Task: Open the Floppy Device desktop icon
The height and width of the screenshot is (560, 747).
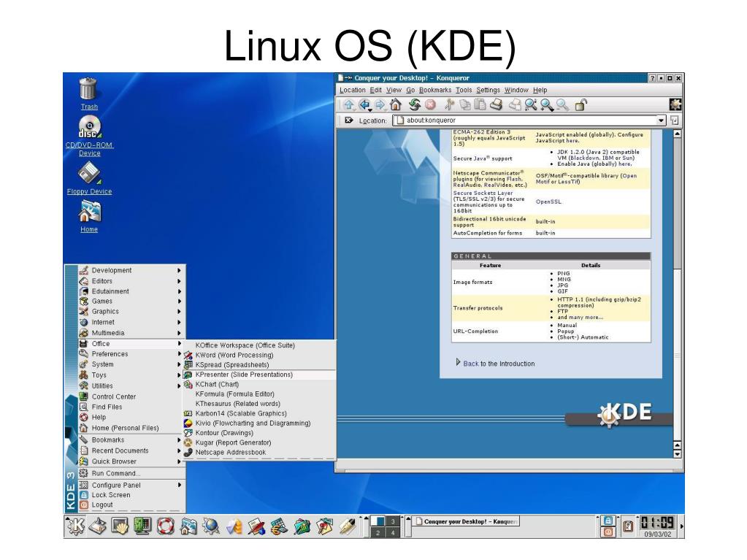Action: [90, 178]
